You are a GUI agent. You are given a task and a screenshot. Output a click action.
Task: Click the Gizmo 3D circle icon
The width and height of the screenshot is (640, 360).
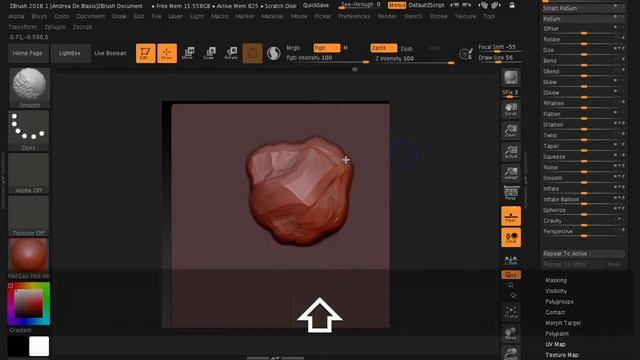click(x=252, y=53)
